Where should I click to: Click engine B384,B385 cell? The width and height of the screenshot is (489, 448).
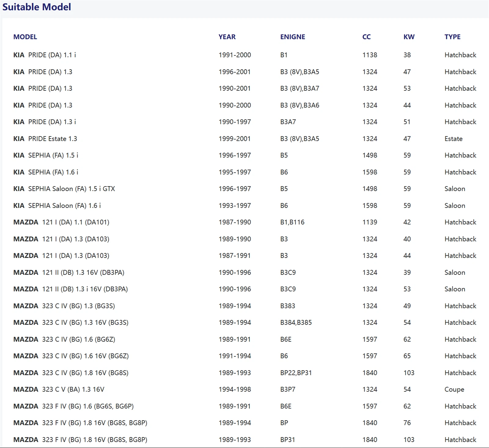click(296, 322)
